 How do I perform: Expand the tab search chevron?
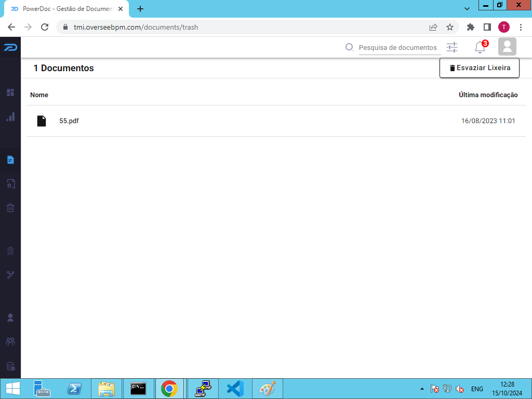click(x=467, y=9)
